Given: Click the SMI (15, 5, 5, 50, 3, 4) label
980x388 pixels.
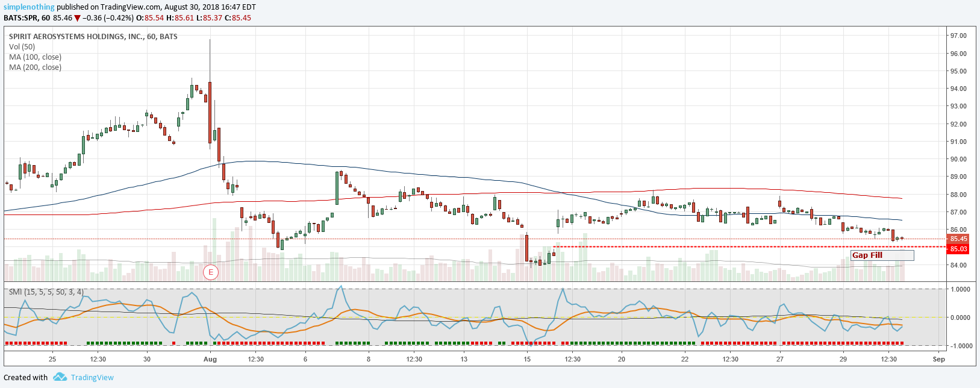Looking at the screenshot, I should tap(46, 292).
